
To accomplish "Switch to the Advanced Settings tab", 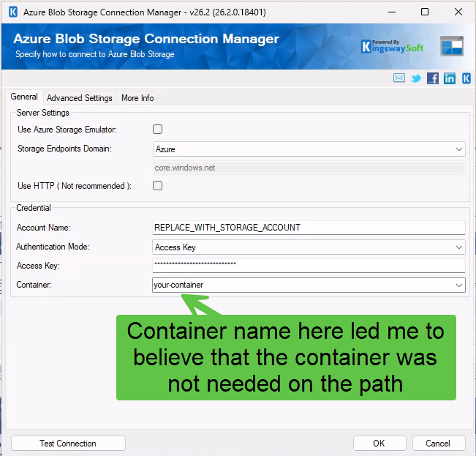I will 80,98.
